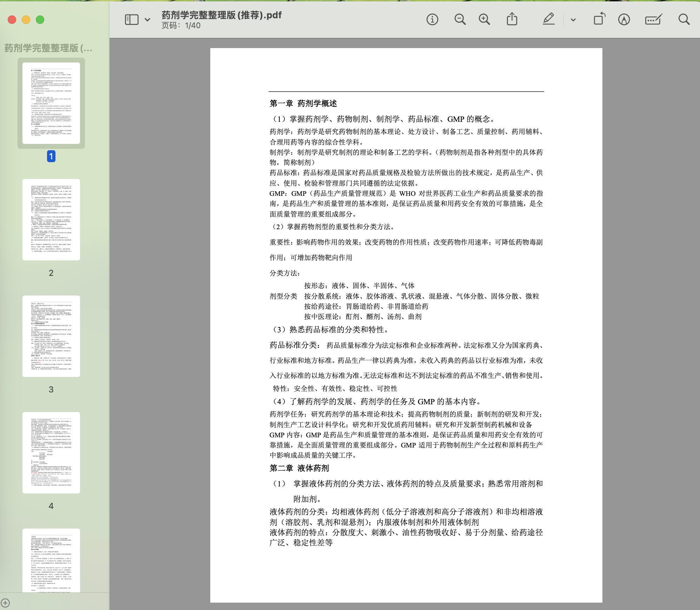Open page 4 thumbnail in sidebar
Screen dimensions: 700x610
coord(51,453)
